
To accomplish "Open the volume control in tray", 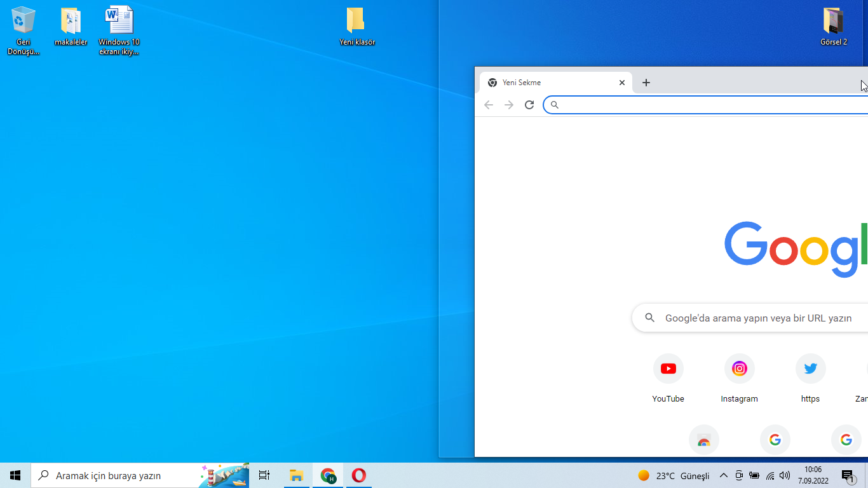I will point(785,475).
